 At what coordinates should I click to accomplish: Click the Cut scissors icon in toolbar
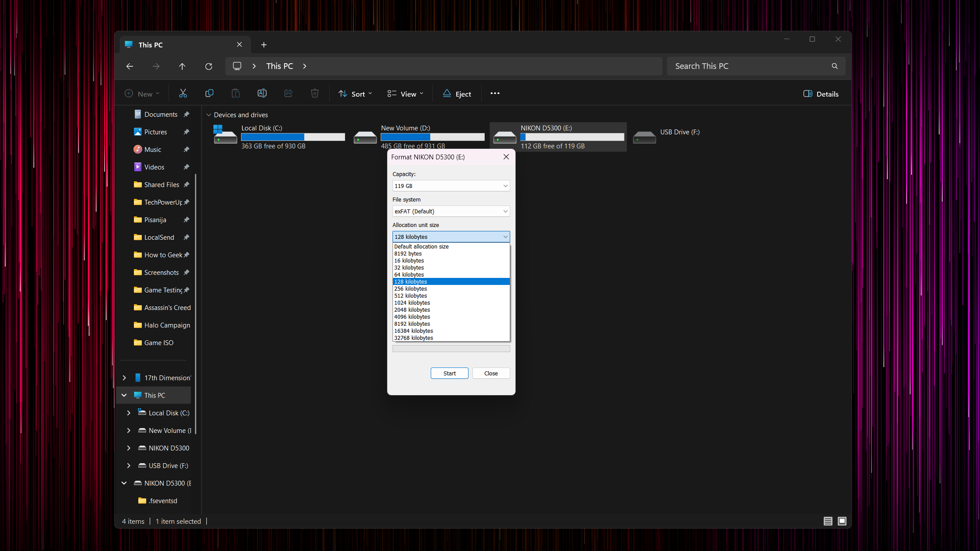[183, 94]
